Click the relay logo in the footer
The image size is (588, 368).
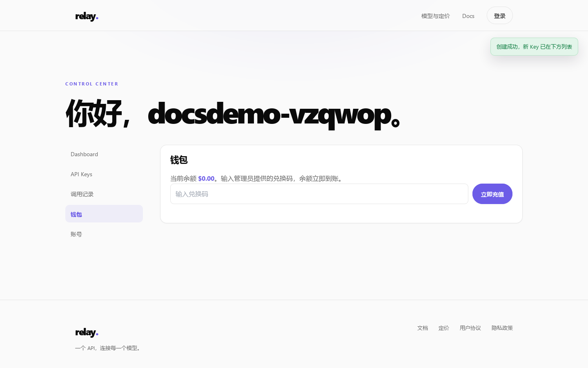point(87,332)
